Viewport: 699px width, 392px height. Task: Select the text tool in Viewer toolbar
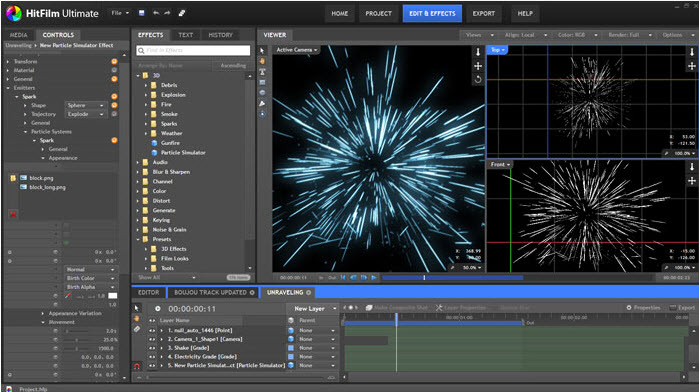(x=262, y=72)
